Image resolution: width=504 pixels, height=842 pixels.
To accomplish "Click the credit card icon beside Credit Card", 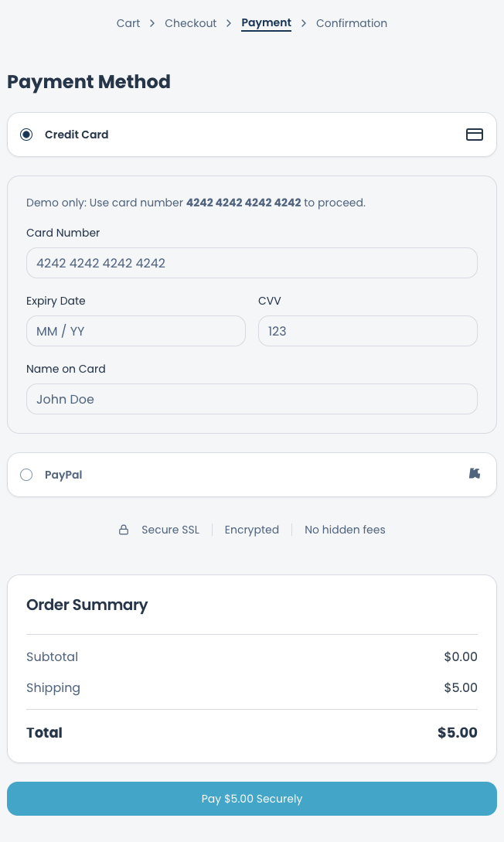I will click(475, 134).
